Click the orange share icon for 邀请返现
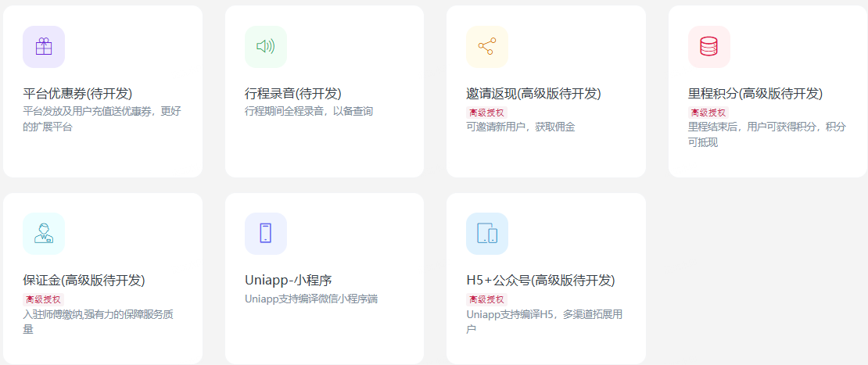Viewport: 868px width, 365px height. click(486, 47)
